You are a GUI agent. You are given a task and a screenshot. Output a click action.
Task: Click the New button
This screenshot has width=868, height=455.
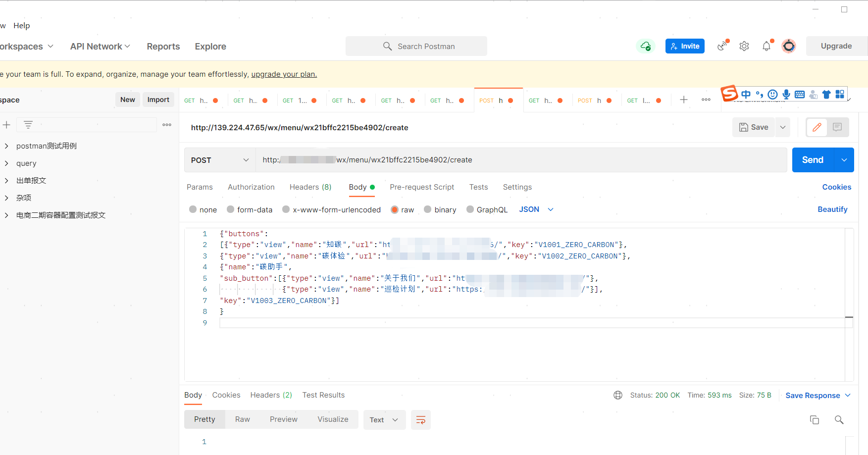coord(128,100)
